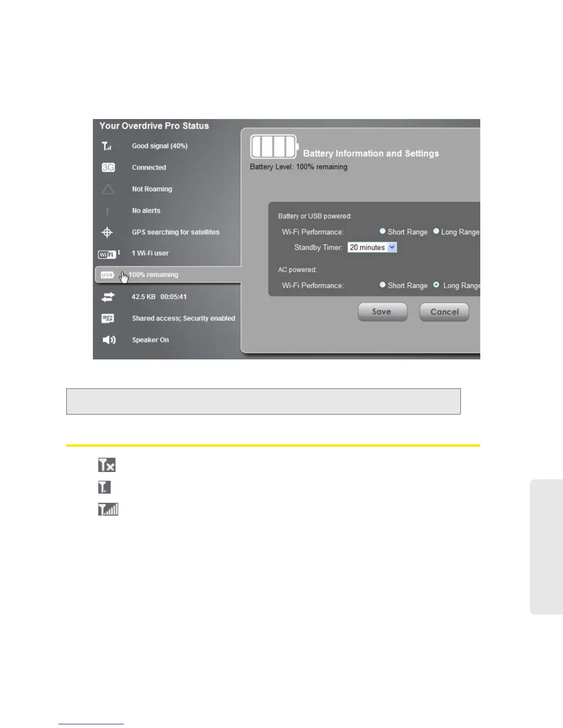Select Short Range for Battery or USB powered

tap(382, 231)
